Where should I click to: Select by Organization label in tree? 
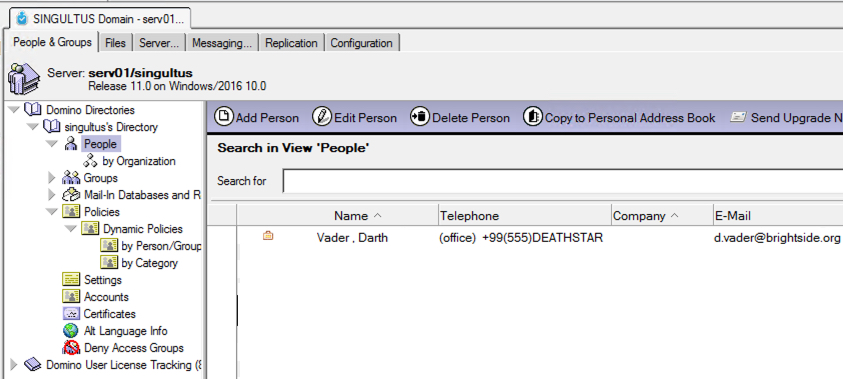pos(139,161)
